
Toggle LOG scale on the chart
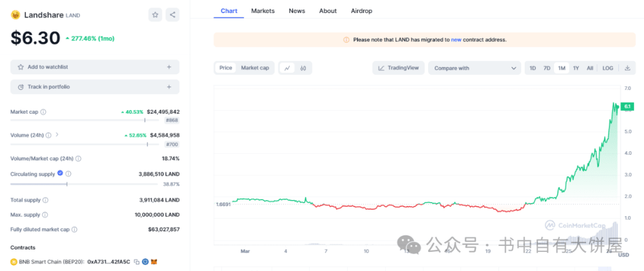(608, 68)
